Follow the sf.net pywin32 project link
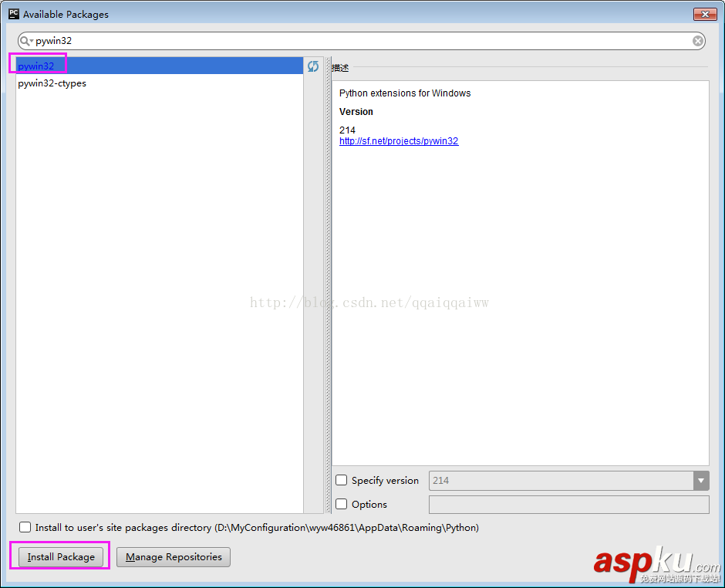Viewport: 725px width, 588px height. coord(399,140)
